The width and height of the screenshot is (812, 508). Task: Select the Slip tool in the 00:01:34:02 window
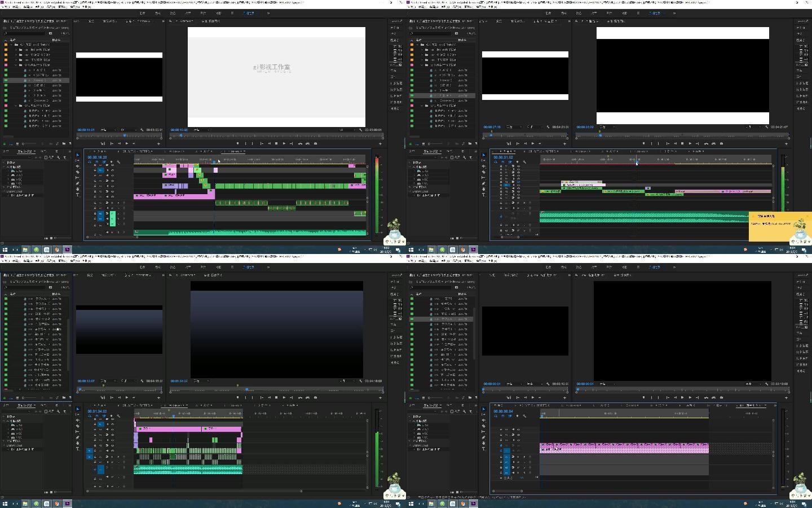coord(78,432)
